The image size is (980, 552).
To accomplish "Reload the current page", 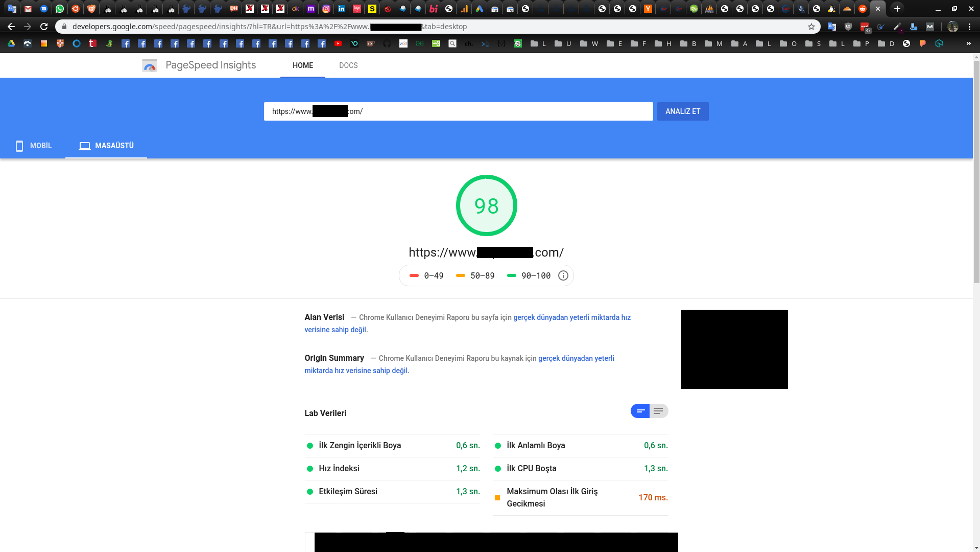I will pyautogui.click(x=44, y=27).
